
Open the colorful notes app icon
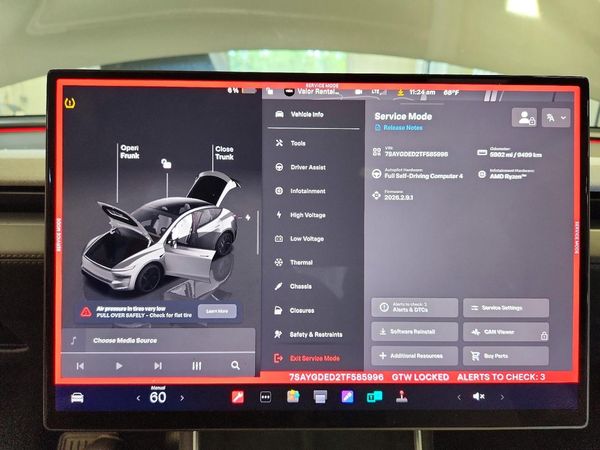(293, 396)
